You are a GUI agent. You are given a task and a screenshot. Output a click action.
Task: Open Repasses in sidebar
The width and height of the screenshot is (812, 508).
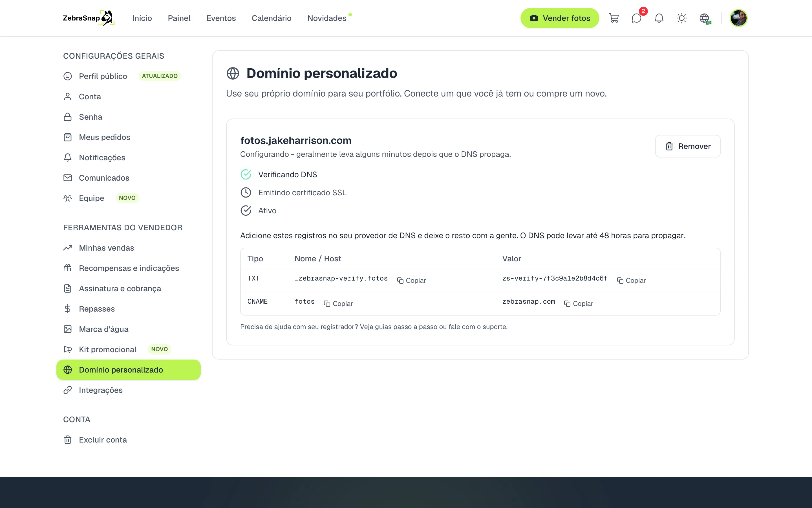point(129,309)
